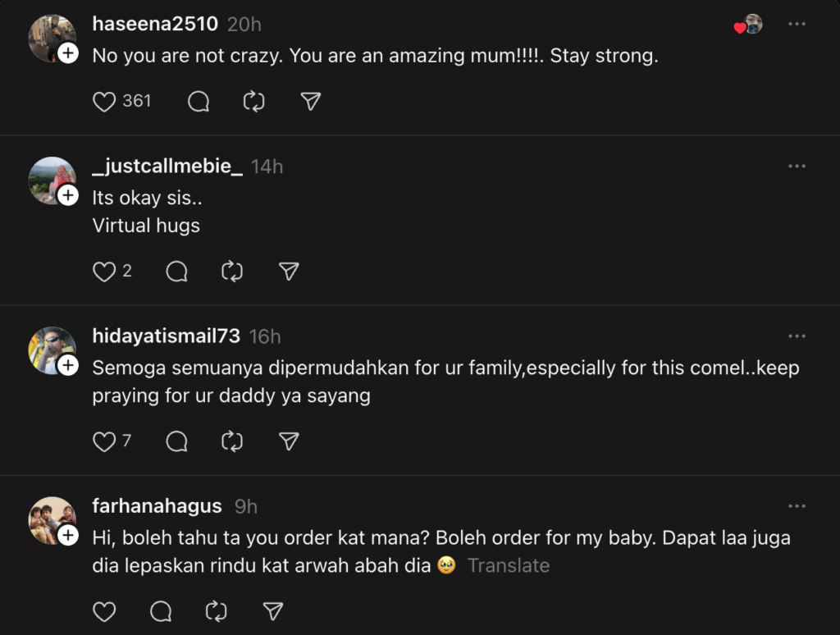Screen dimensions: 840x635
Task: Reply to haseena2510's comment
Action: (x=199, y=102)
